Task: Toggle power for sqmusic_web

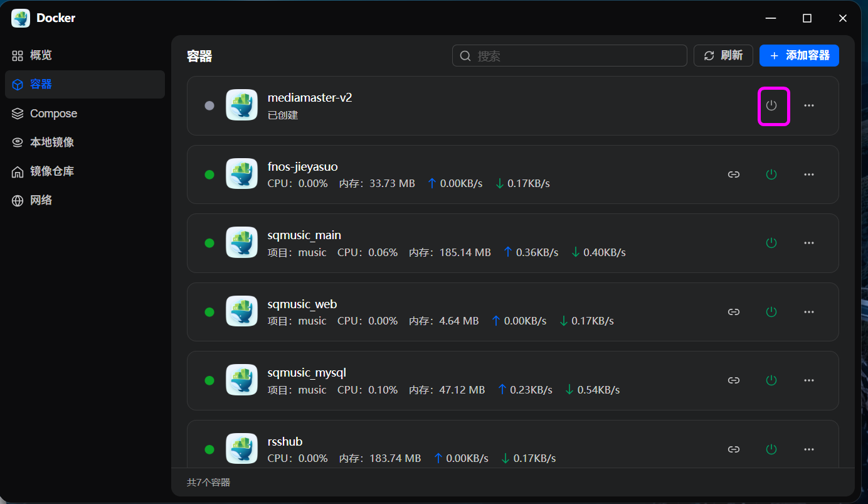Action: click(771, 312)
